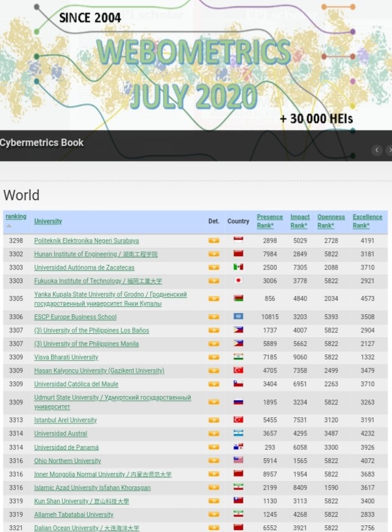Open details icon for Inner Mongolia Normal University

click(213, 474)
